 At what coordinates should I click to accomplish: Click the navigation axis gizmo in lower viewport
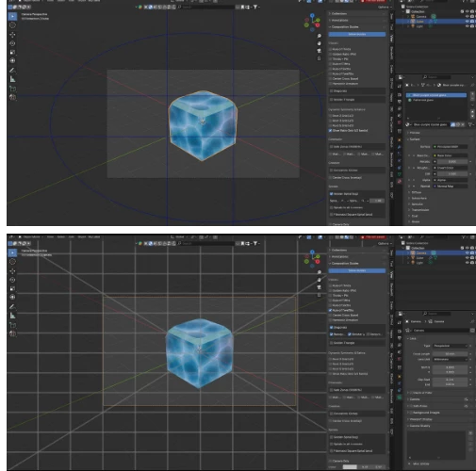312,259
